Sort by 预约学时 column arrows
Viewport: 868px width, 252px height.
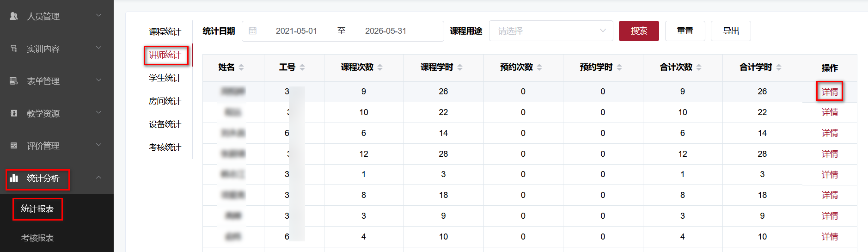[x=619, y=68]
